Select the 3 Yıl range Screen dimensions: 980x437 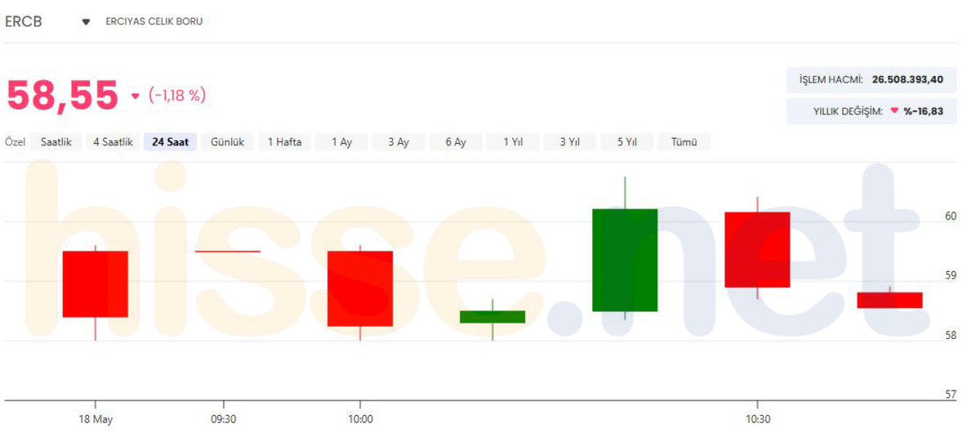click(570, 142)
